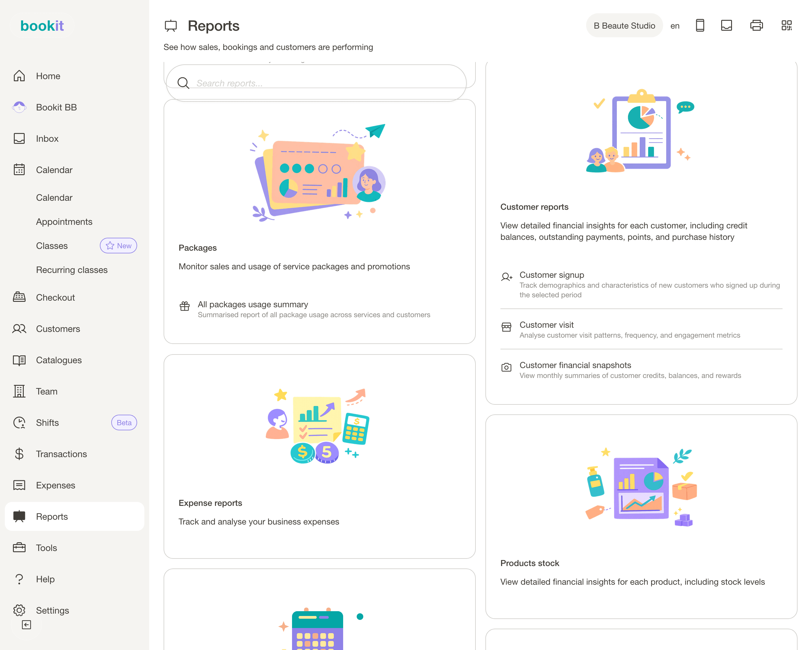The width and height of the screenshot is (812, 650).
Task: Click the Transactions dollar icon
Action: 19,454
